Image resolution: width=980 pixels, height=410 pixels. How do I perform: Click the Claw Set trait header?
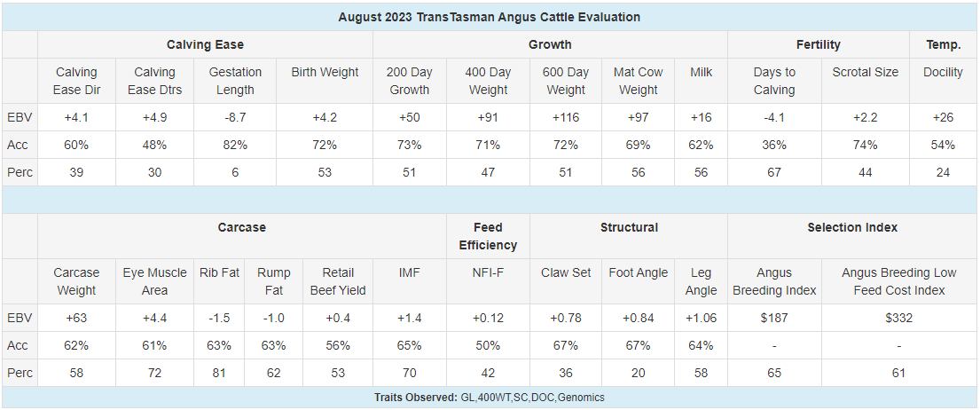coord(566,272)
